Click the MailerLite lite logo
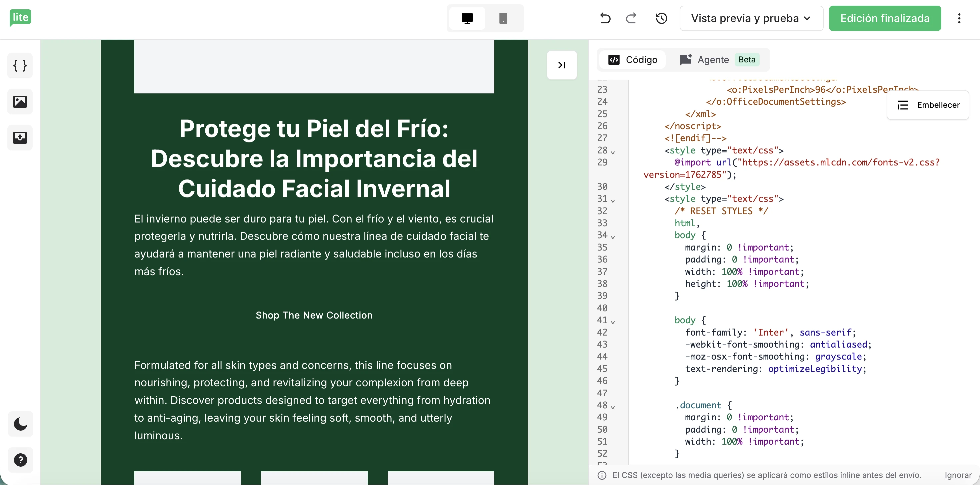 point(20,18)
